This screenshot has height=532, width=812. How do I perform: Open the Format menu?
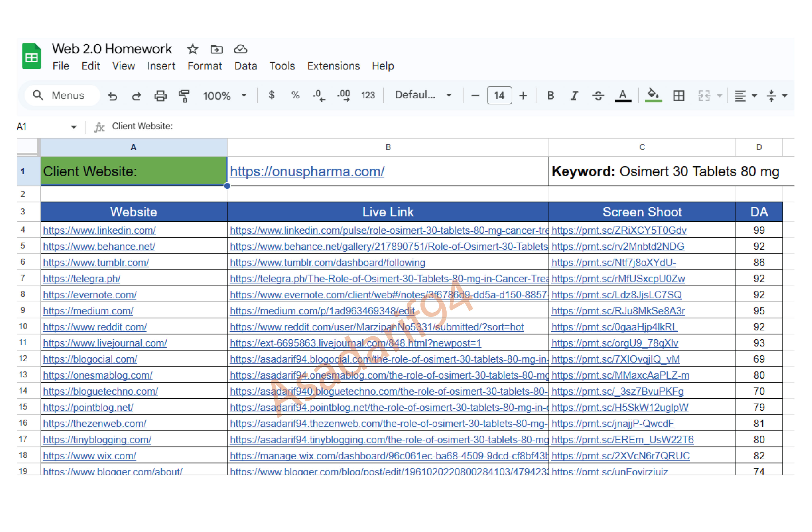[x=205, y=66]
